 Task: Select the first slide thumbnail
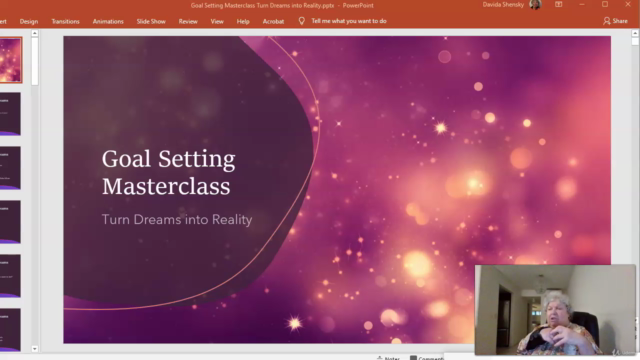(11, 60)
